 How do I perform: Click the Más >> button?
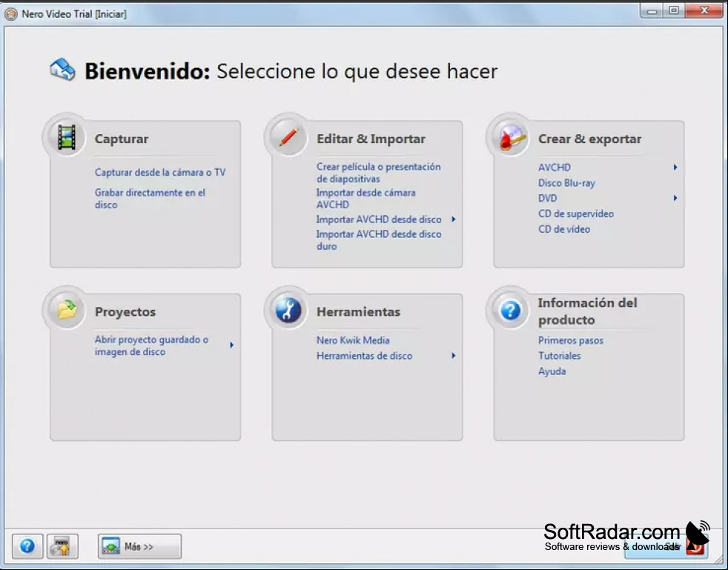tap(139, 546)
